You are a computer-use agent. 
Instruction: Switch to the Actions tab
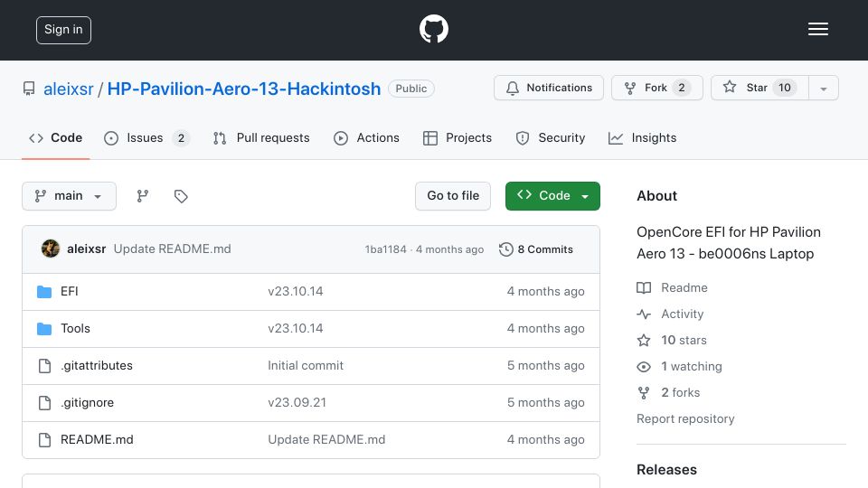point(366,137)
